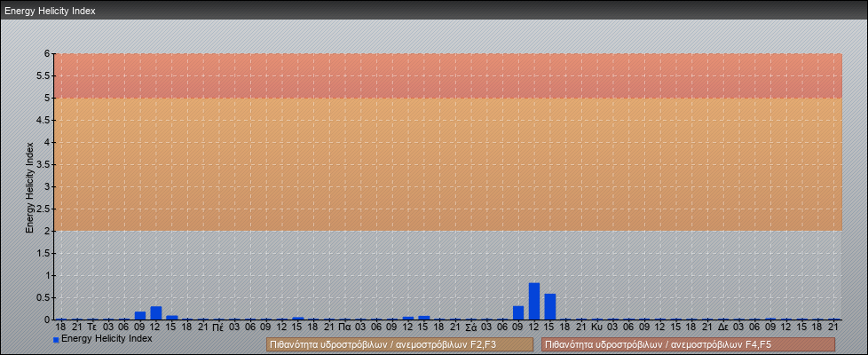
Task: Click the y-axis value 2.5
Action: 44,209
